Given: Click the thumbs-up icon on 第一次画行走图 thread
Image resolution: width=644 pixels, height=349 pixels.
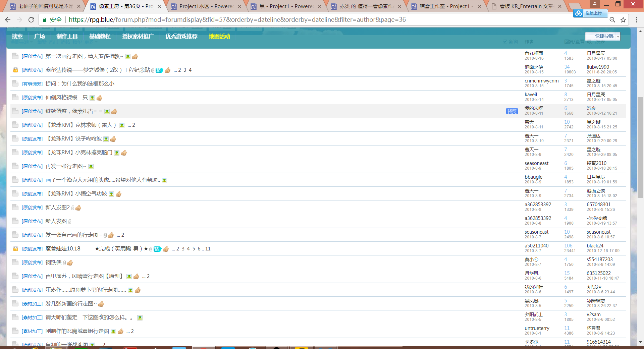Looking at the screenshot, I should (135, 57).
